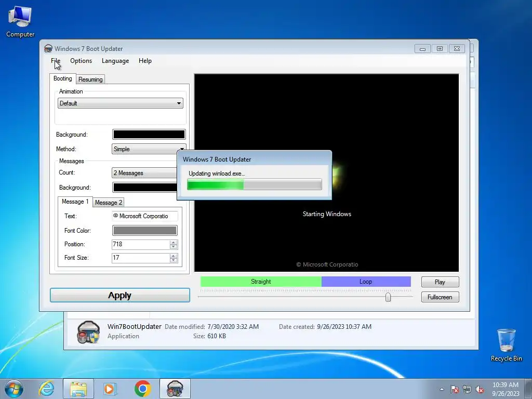Open Windows Explorer from the taskbar

[78, 389]
